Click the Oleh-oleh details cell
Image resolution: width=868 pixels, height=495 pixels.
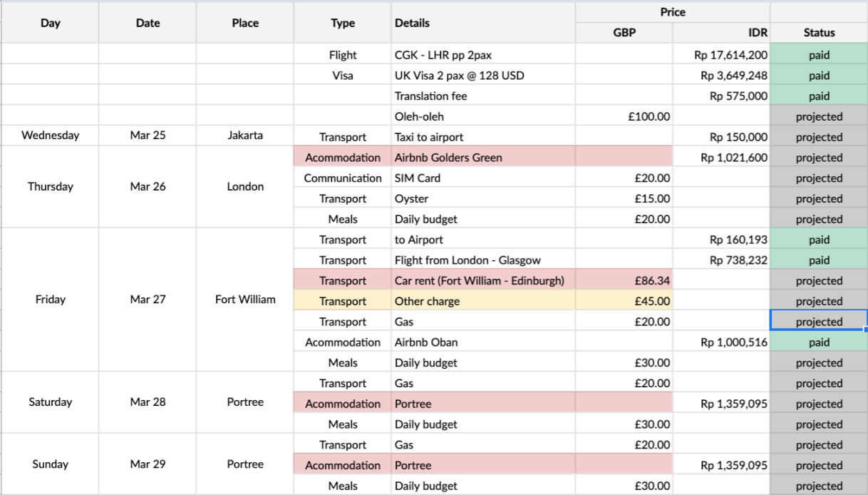pos(483,116)
